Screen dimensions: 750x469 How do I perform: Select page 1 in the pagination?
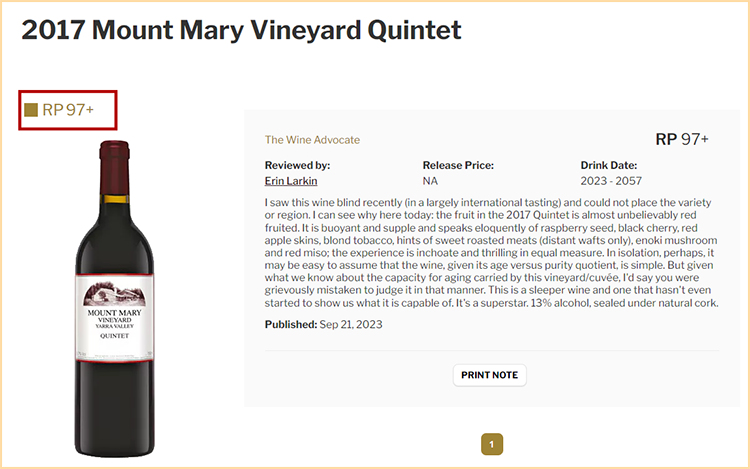tap(492, 444)
